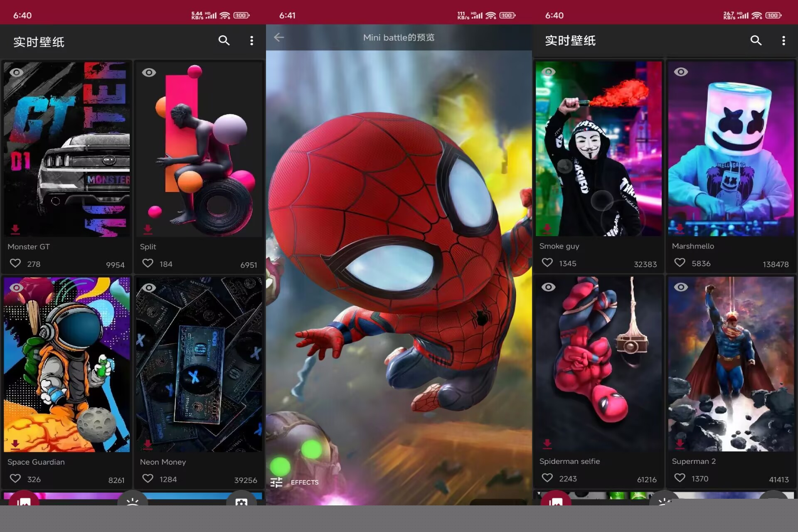Preview Space Guardian via eye icon
The height and width of the screenshot is (532, 798).
point(17,288)
